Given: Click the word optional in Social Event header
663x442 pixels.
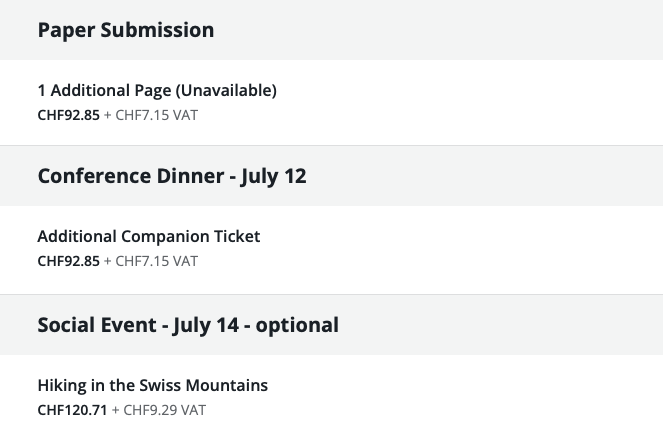Looking at the screenshot, I should click(x=297, y=325).
